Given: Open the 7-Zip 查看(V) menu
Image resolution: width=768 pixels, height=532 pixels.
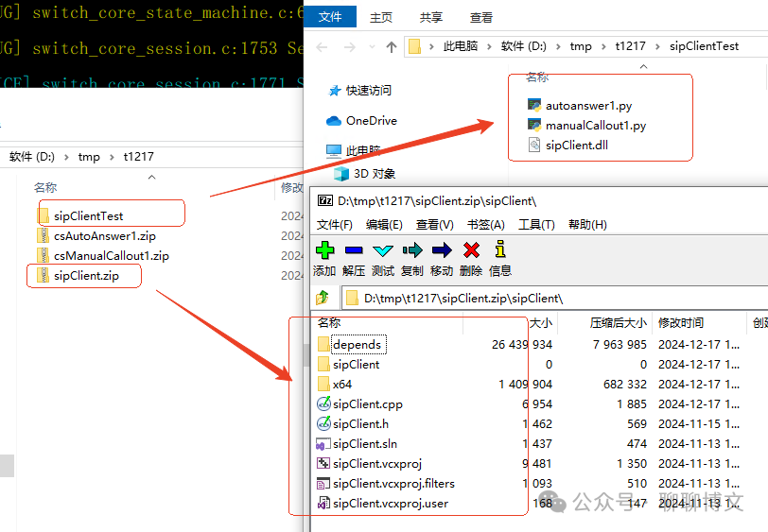Looking at the screenshot, I should tap(434, 225).
